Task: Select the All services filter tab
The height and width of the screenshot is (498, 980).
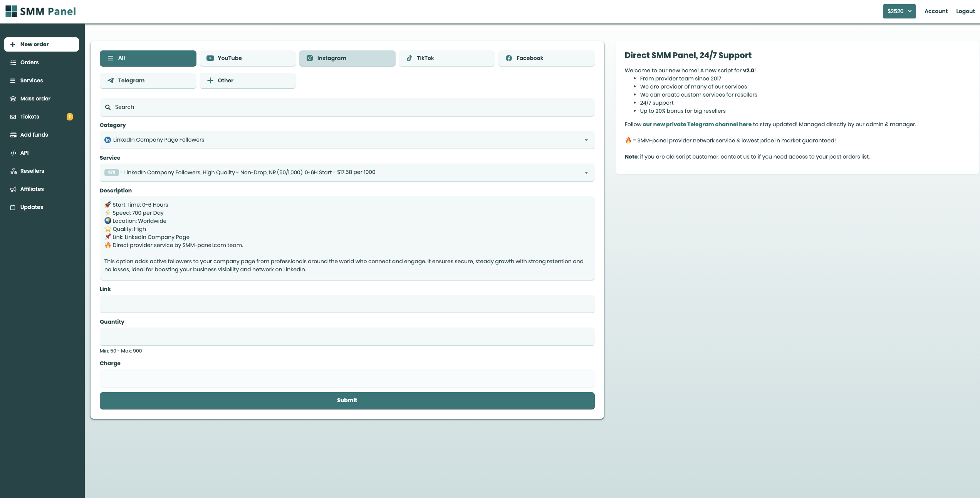Action: click(x=148, y=58)
